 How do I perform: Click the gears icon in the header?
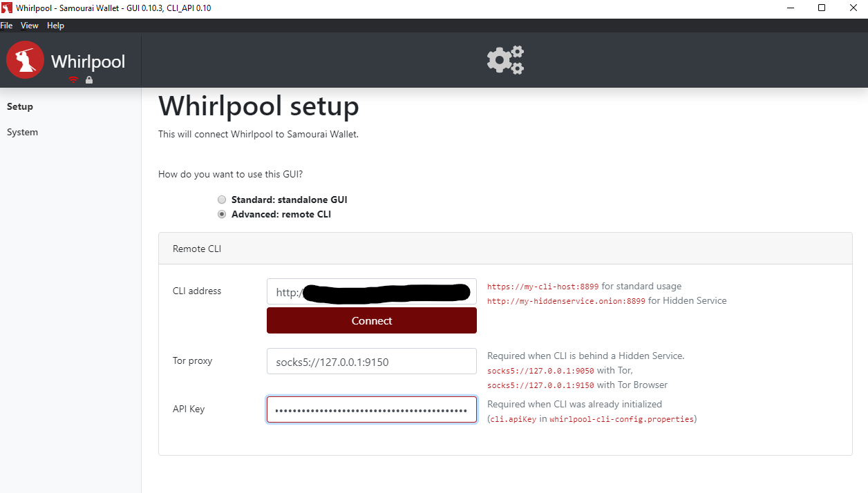tap(505, 60)
